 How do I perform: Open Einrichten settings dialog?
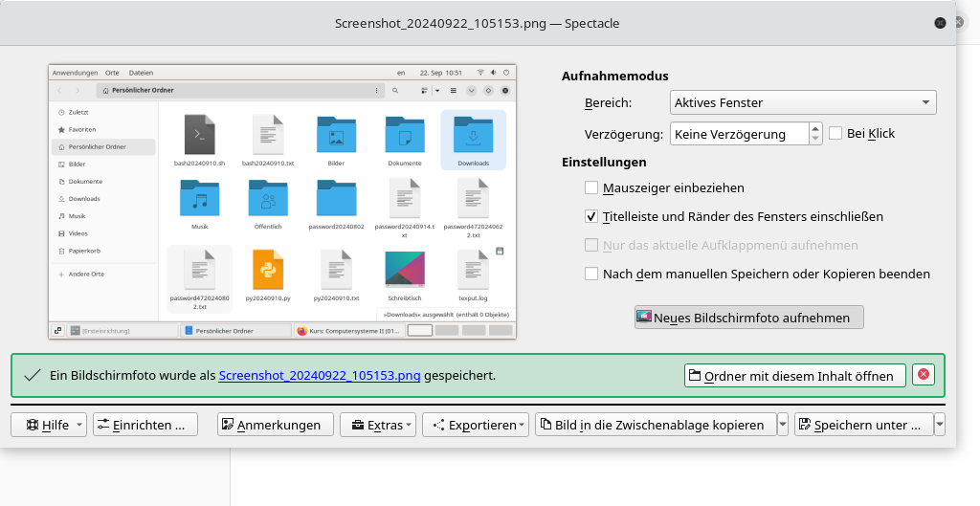click(145, 425)
